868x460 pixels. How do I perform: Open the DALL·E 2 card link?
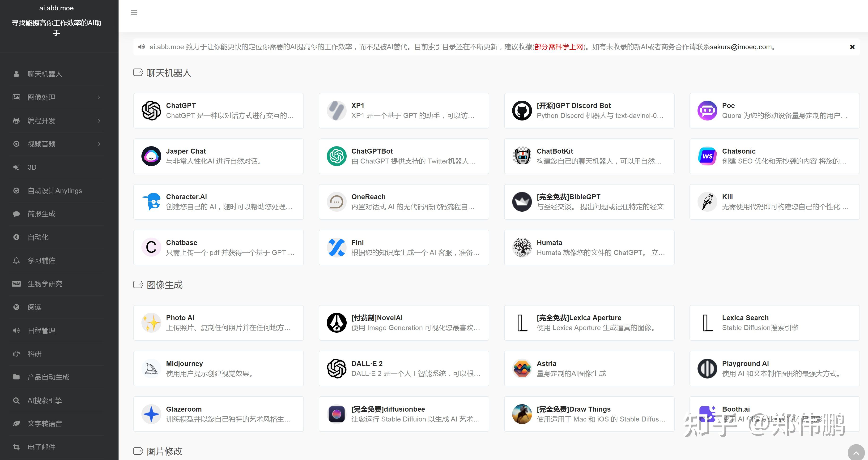(x=404, y=369)
